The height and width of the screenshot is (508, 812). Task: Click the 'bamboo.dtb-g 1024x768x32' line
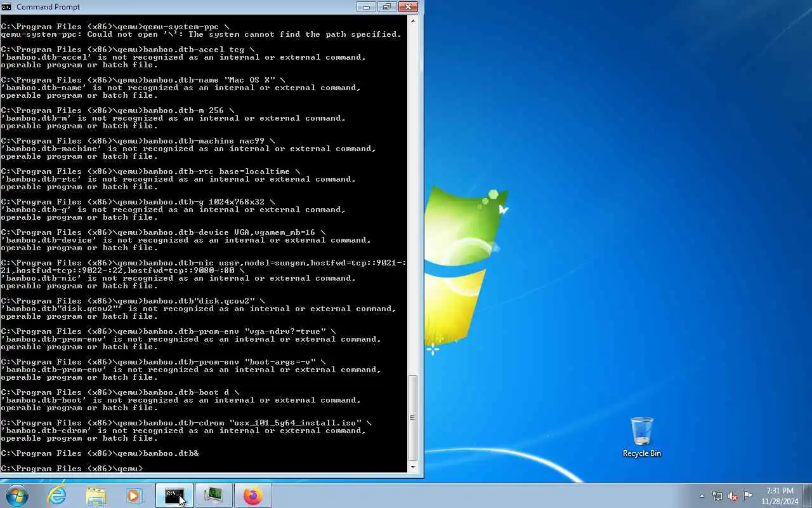(x=138, y=202)
